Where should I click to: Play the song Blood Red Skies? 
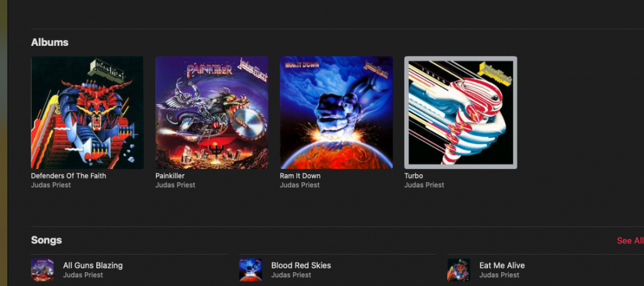[301, 265]
